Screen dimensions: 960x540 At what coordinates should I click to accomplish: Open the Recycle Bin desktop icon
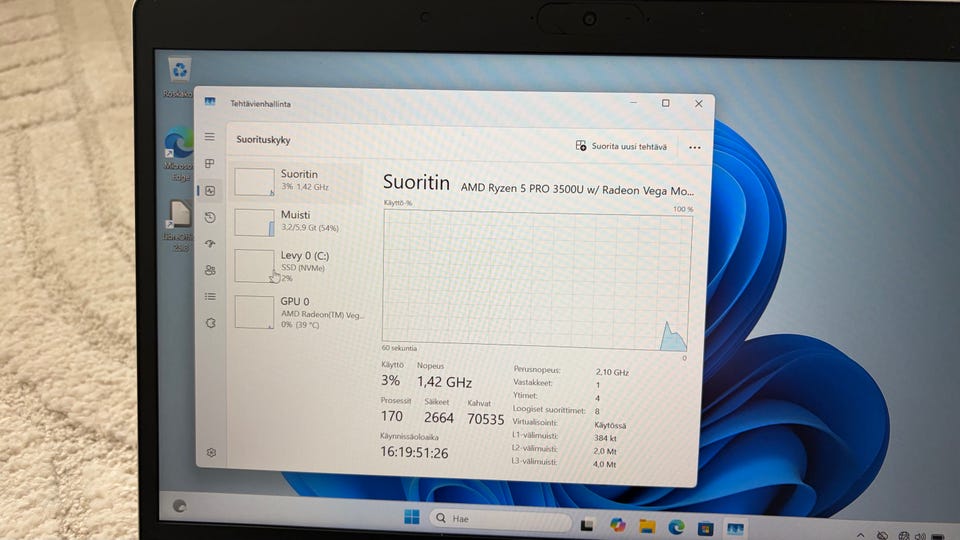[179, 77]
